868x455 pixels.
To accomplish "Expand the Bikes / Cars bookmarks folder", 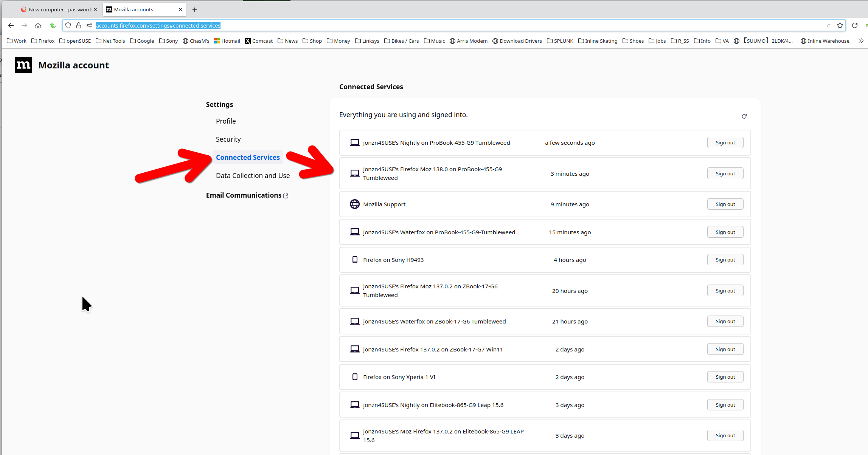I will [401, 41].
